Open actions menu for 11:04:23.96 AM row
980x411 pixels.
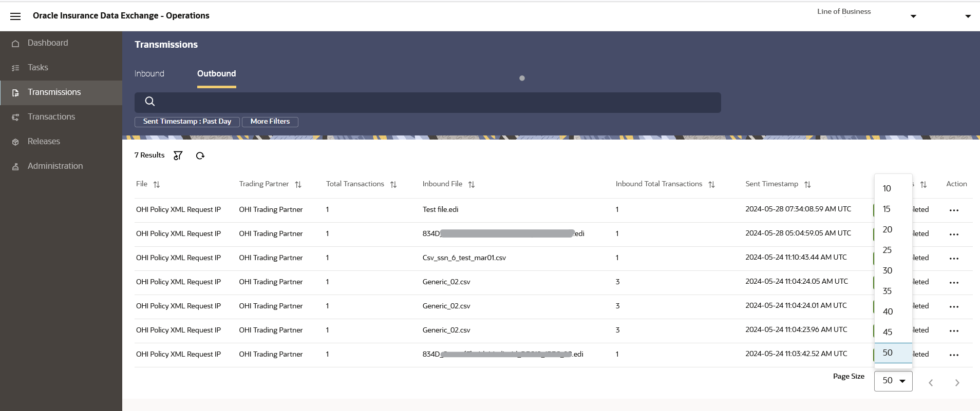954,331
